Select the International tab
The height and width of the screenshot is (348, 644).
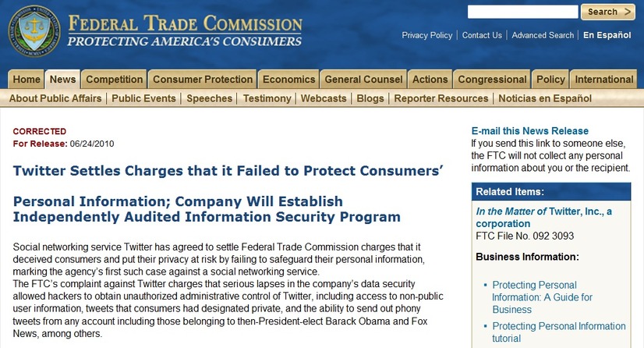[x=603, y=80]
